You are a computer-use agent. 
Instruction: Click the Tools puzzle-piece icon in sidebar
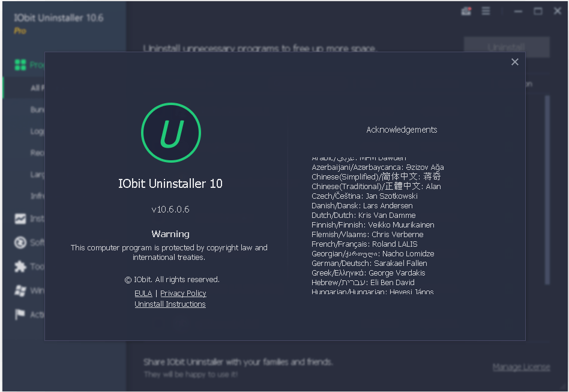click(x=20, y=267)
